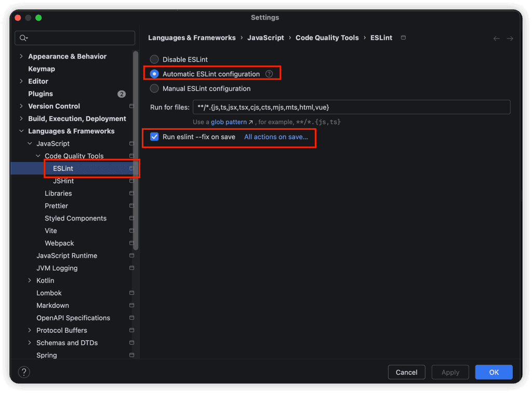Expand the Editor section

click(x=21, y=82)
